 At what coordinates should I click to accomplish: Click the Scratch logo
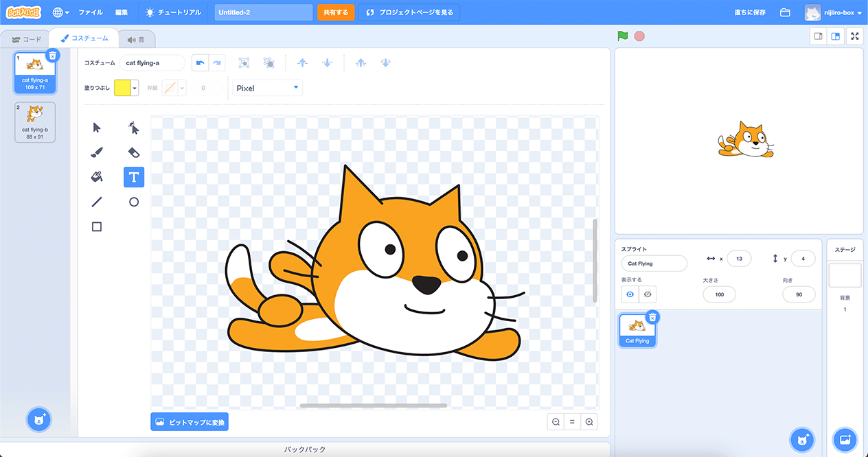[23, 12]
